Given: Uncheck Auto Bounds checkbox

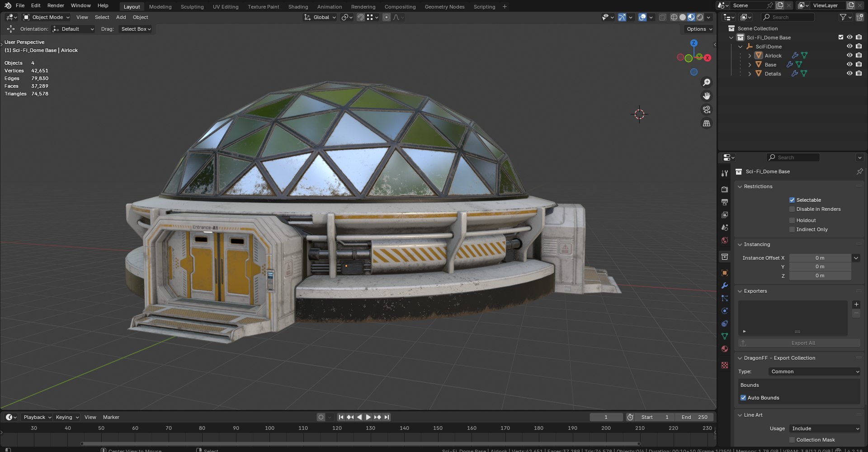Looking at the screenshot, I should tap(743, 398).
